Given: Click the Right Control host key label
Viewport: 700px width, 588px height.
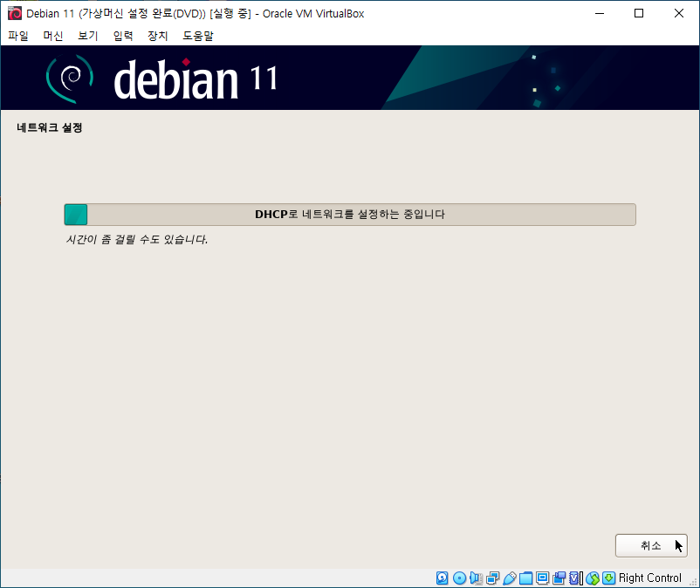Looking at the screenshot, I should [x=650, y=578].
